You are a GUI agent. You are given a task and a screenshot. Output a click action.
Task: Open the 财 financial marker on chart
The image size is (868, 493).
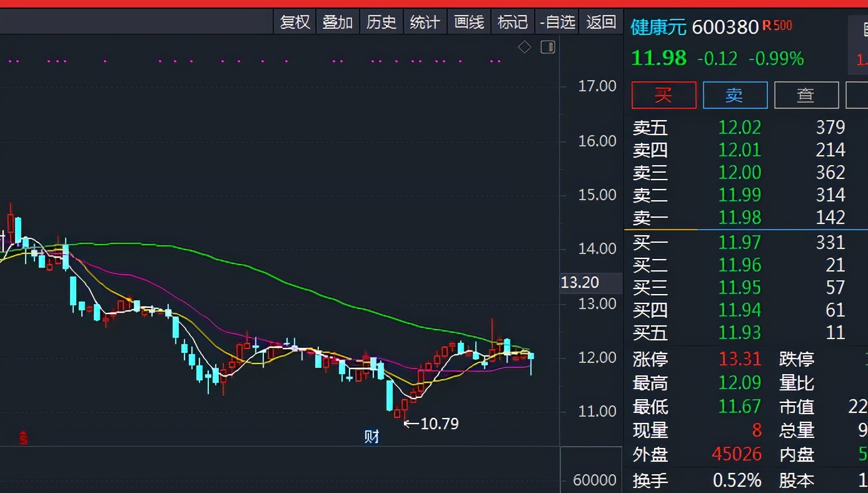point(372,436)
